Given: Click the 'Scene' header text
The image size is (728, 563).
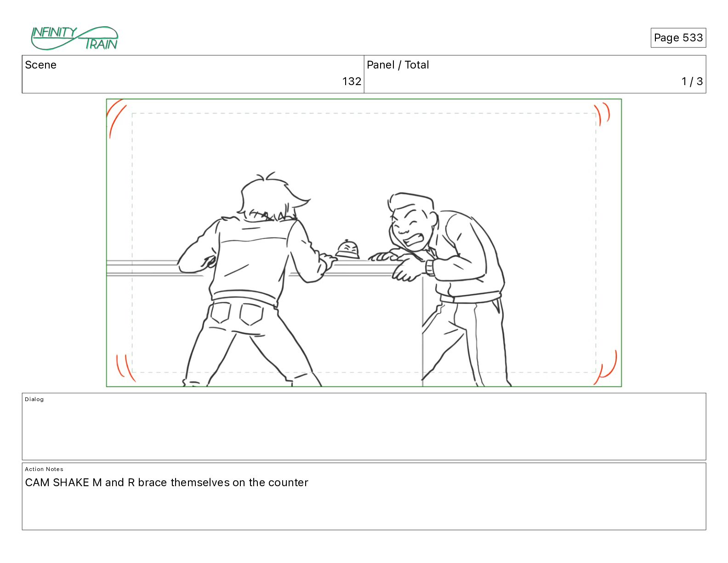Looking at the screenshot, I should [x=41, y=65].
